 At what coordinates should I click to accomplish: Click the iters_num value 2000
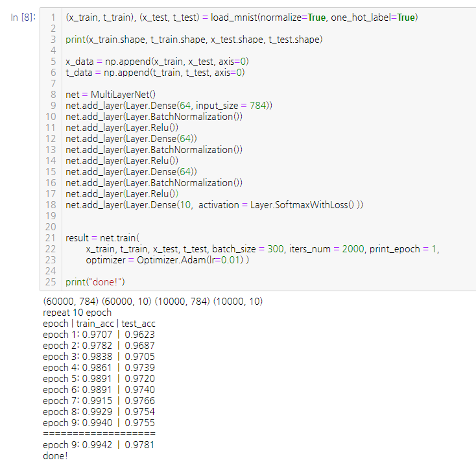[353, 249]
